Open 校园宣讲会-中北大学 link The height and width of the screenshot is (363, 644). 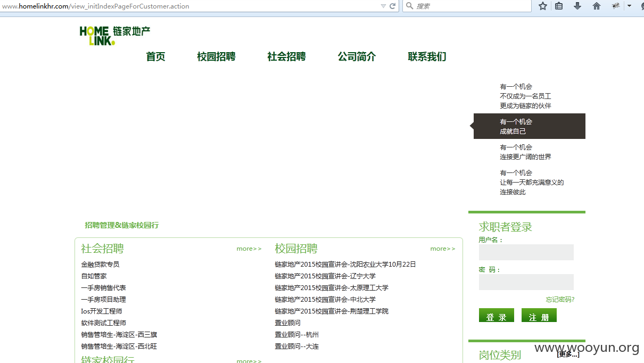[x=325, y=300]
